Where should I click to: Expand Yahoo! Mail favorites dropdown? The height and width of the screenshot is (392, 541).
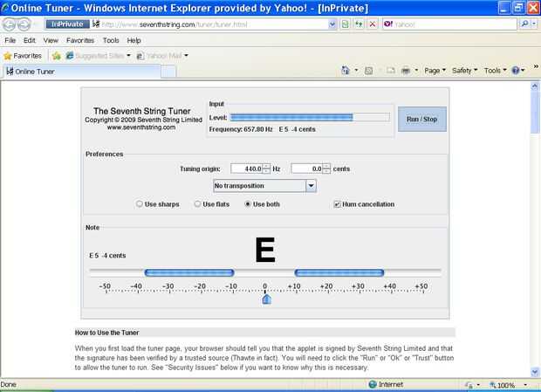186,56
